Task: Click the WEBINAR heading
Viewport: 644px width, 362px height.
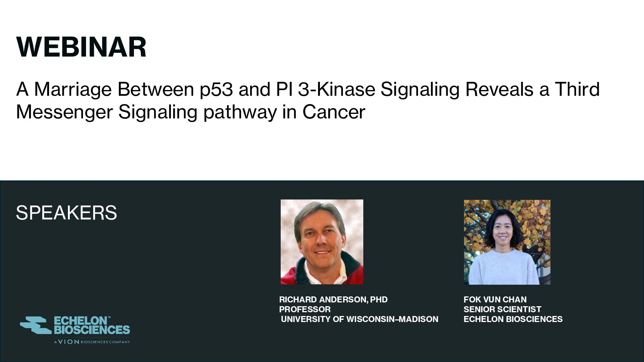Action: tap(81, 48)
